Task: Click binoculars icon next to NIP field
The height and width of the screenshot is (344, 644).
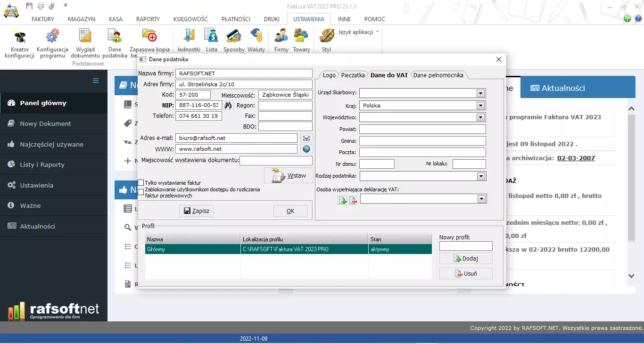Action: [228, 106]
